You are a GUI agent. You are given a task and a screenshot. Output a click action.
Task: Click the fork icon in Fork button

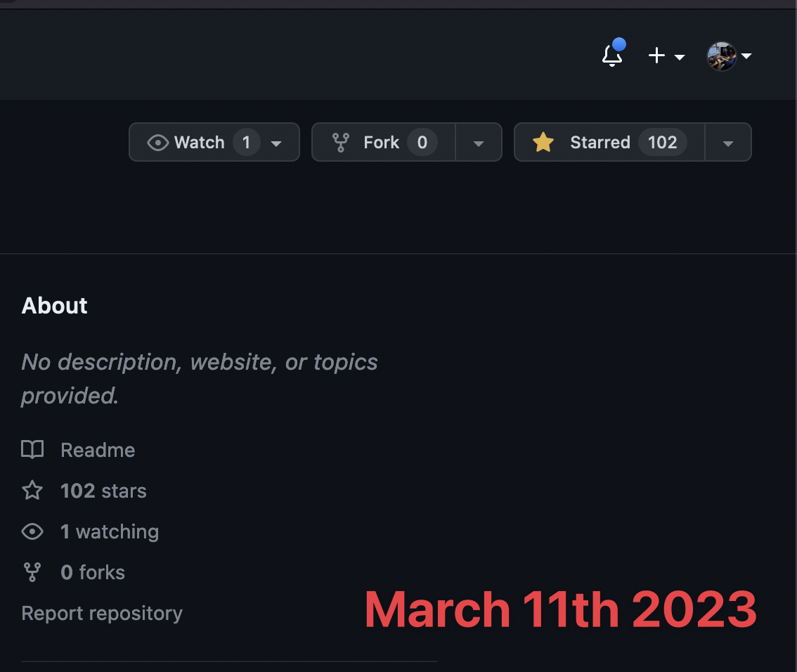click(x=341, y=143)
